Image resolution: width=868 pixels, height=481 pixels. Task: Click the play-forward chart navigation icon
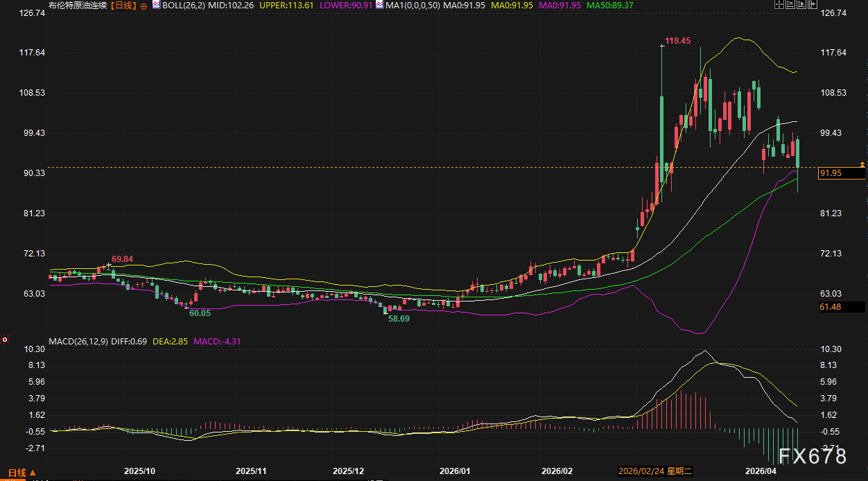(803, 5)
